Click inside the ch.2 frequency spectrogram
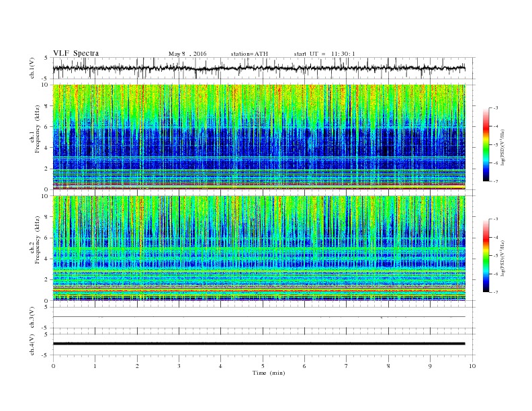The image size is (532, 411). [x=259, y=248]
